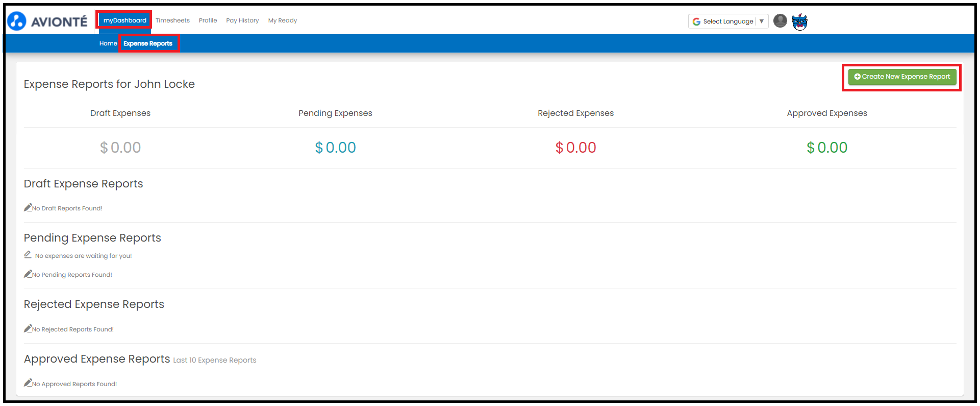Image resolution: width=980 pixels, height=406 pixels.
Task: Click the Expense Reports for John Locke heading
Action: pos(109,84)
